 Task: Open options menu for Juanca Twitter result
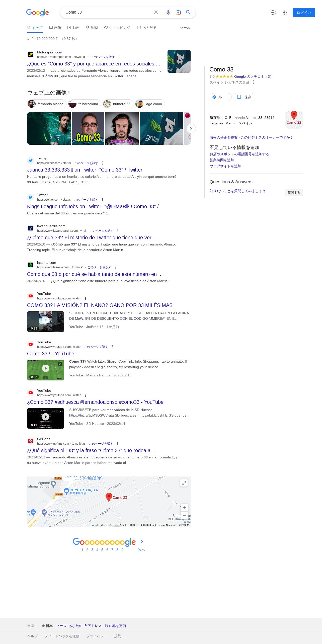(x=103, y=163)
